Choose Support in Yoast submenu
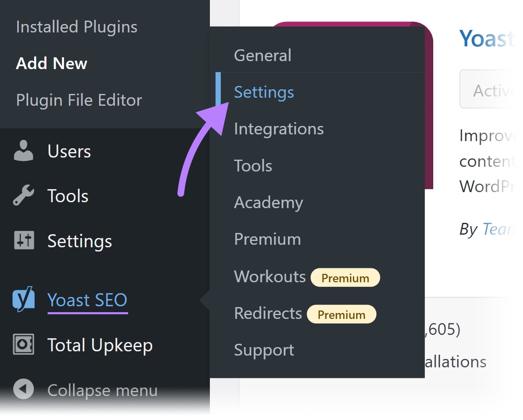Screen dimensions: 523x420 [264, 350]
